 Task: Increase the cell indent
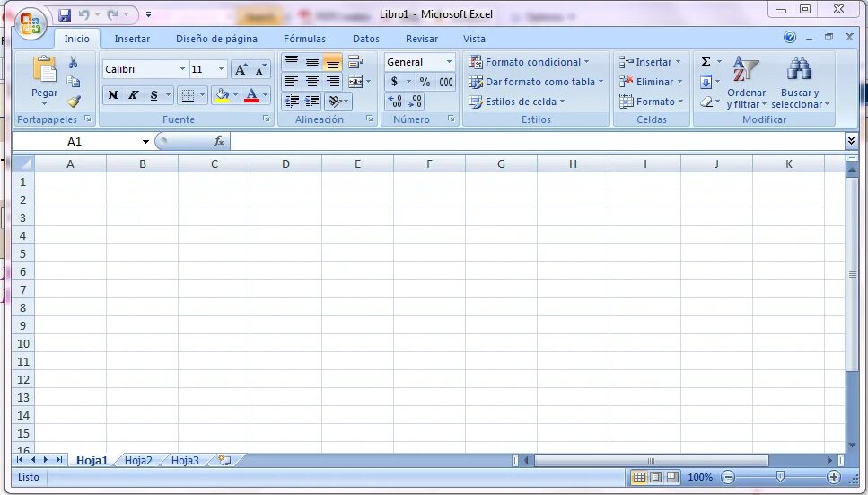coord(312,101)
